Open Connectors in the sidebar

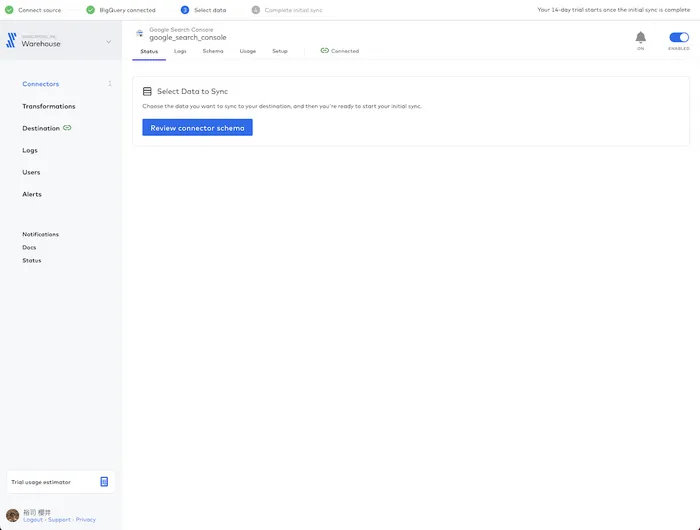(x=41, y=84)
